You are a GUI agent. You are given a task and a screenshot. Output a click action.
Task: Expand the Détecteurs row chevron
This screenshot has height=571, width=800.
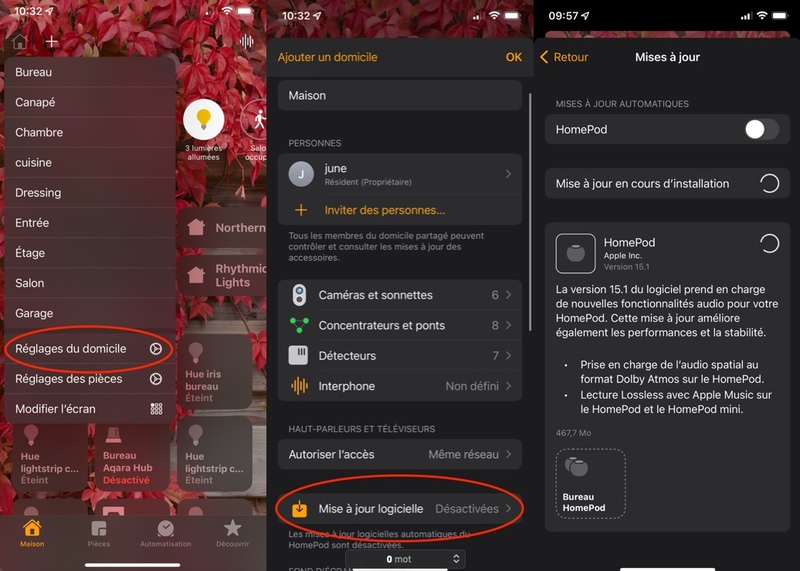508,355
